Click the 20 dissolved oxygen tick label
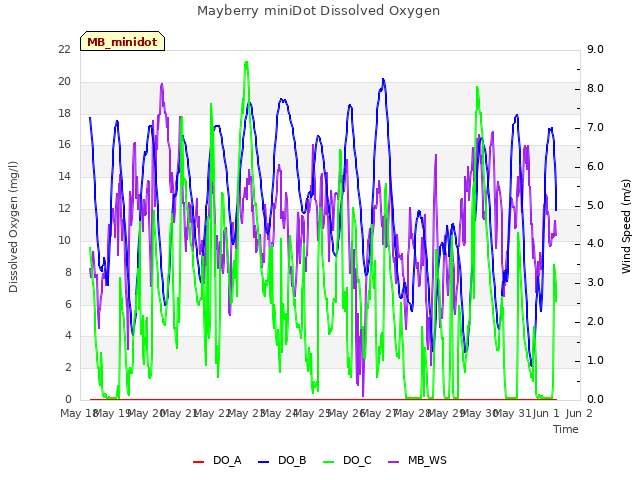Screen dimensions: 640x480 coord(64,81)
